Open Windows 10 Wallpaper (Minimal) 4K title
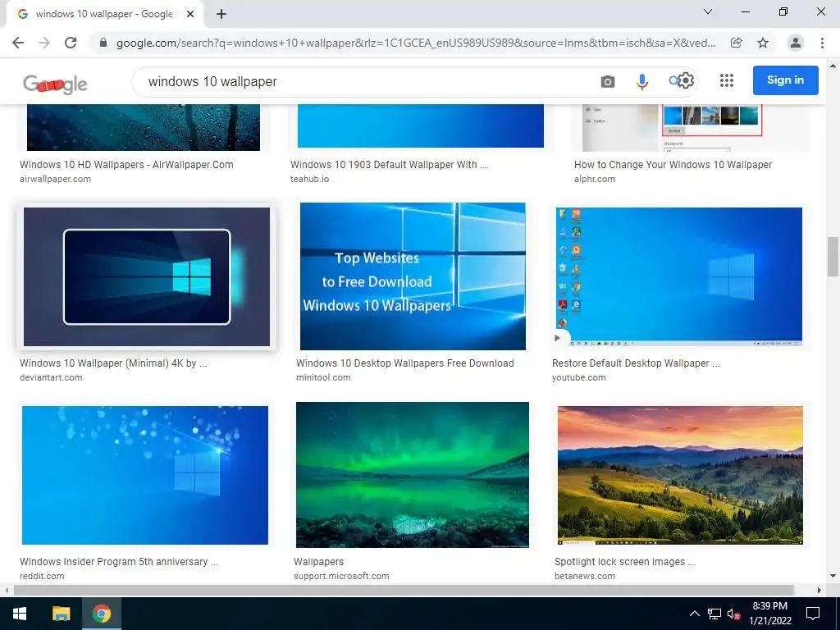This screenshot has width=840, height=630. [113, 363]
